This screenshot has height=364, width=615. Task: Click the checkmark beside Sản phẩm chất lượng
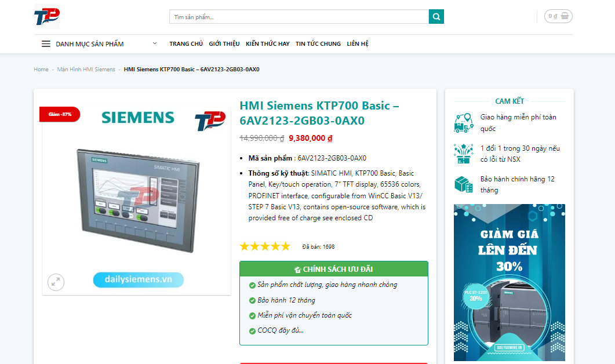pos(252,285)
